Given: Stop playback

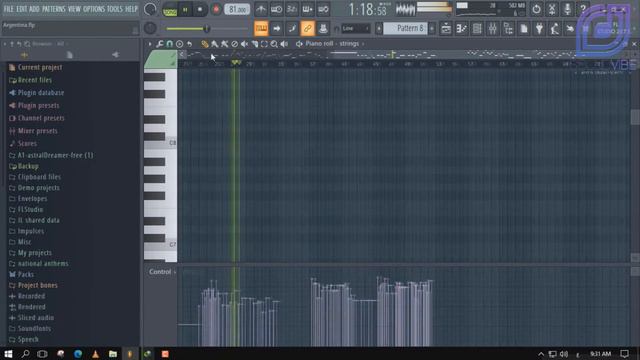Looking at the screenshot, I should [x=200, y=9].
